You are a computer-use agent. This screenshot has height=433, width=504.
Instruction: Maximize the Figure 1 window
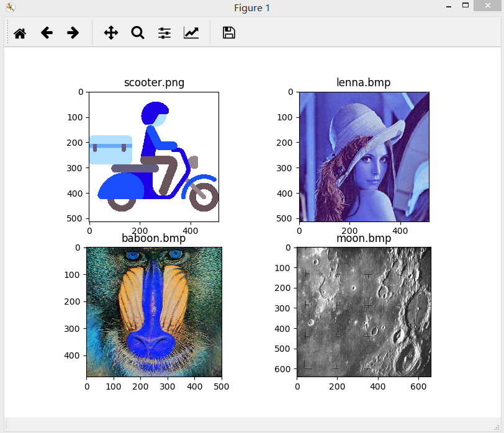click(466, 6)
